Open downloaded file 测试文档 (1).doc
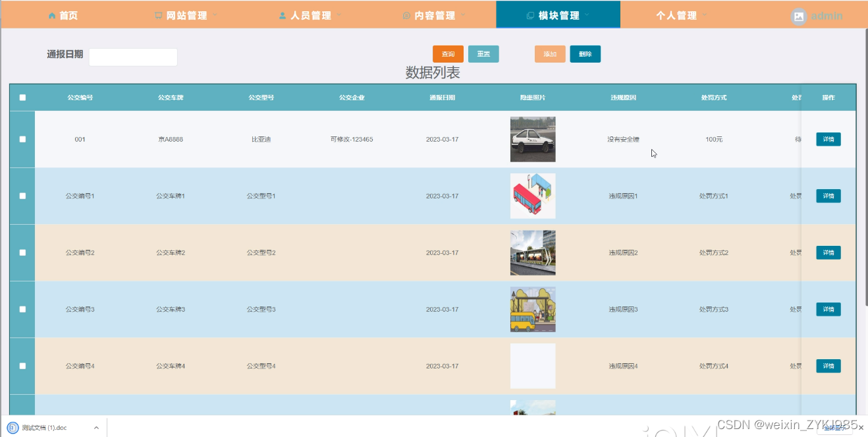 point(44,428)
